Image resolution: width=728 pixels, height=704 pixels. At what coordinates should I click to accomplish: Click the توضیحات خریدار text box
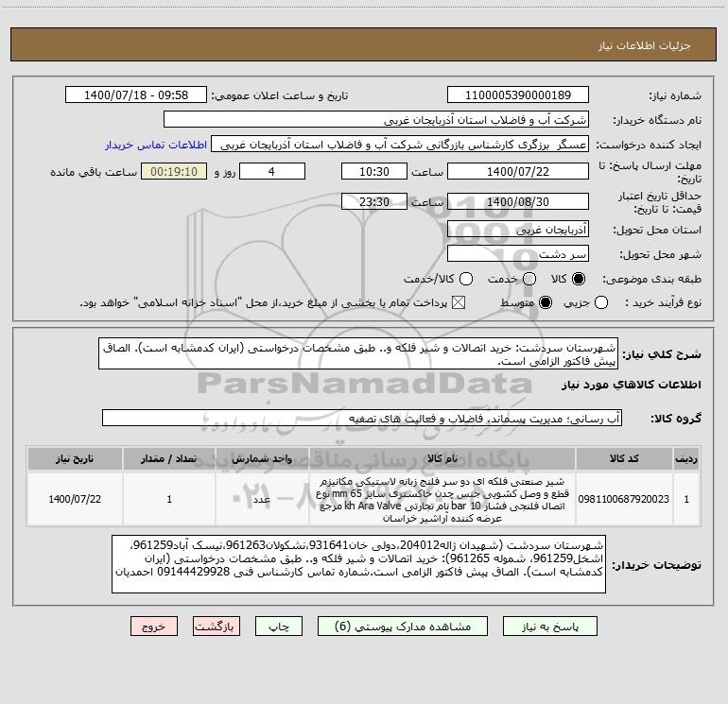(358, 564)
